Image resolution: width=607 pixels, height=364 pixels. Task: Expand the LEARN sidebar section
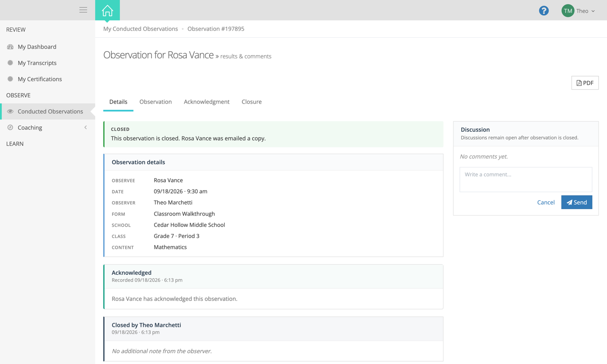pyautogui.click(x=15, y=144)
